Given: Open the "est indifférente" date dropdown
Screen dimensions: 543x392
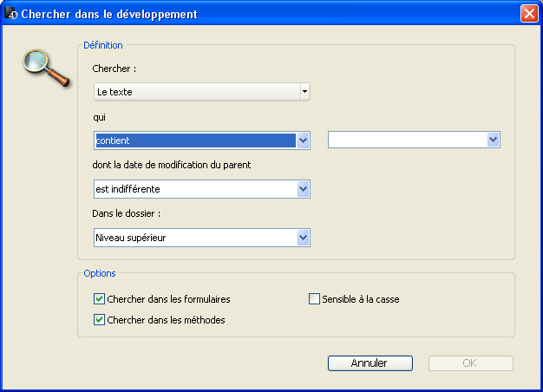Looking at the screenshot, I should (x=194, y=189).
